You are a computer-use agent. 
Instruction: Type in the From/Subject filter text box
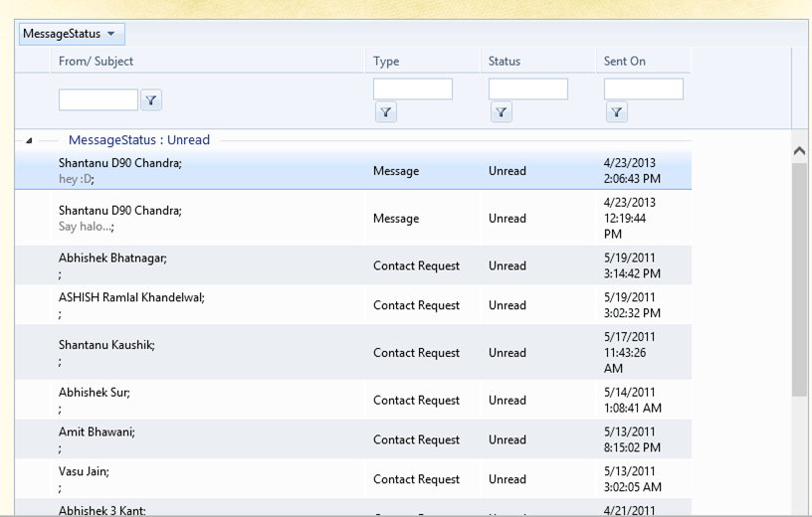(x=98, y=100)
